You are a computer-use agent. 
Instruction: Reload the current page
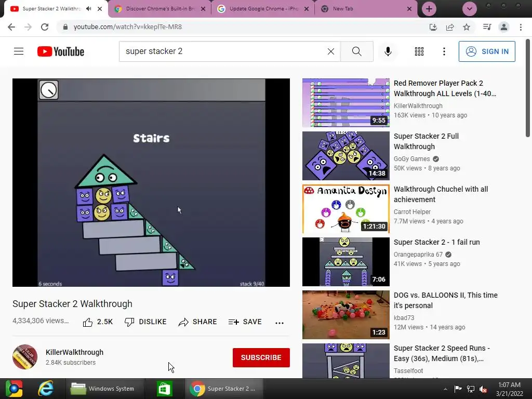(45, 27)
